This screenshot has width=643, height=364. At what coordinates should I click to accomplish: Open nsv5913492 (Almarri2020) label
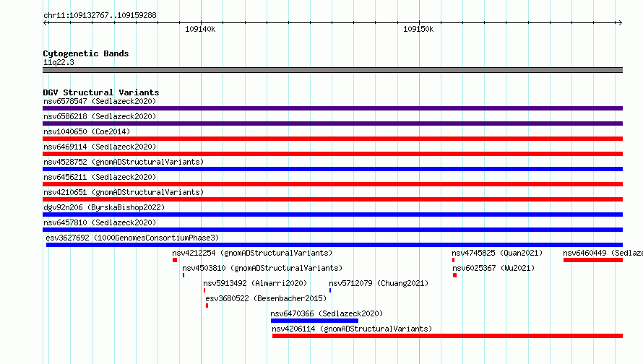(255, 283)
